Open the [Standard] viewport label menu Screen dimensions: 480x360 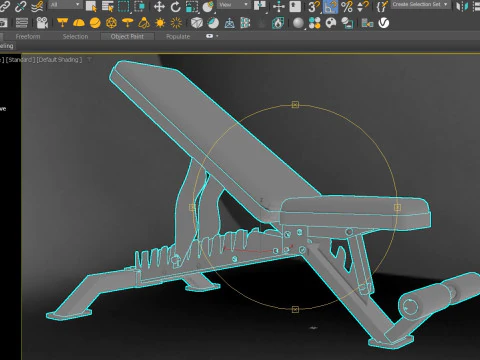(x=20, y=60)
